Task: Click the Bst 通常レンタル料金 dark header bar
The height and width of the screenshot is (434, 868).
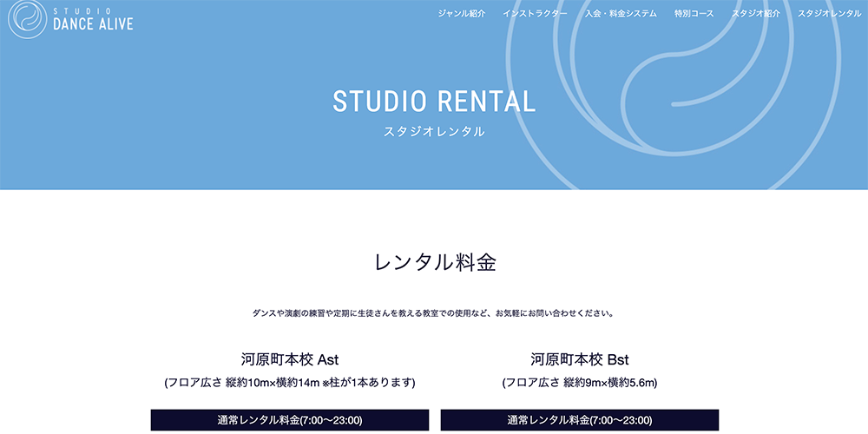Action: click(x=580, y=420)
